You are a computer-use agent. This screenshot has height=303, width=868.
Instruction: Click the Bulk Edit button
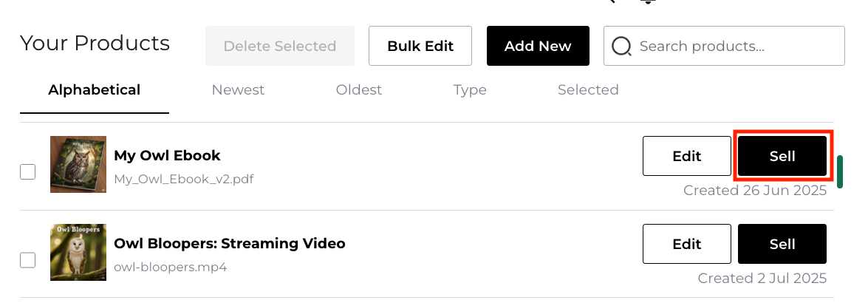(420, 46)
